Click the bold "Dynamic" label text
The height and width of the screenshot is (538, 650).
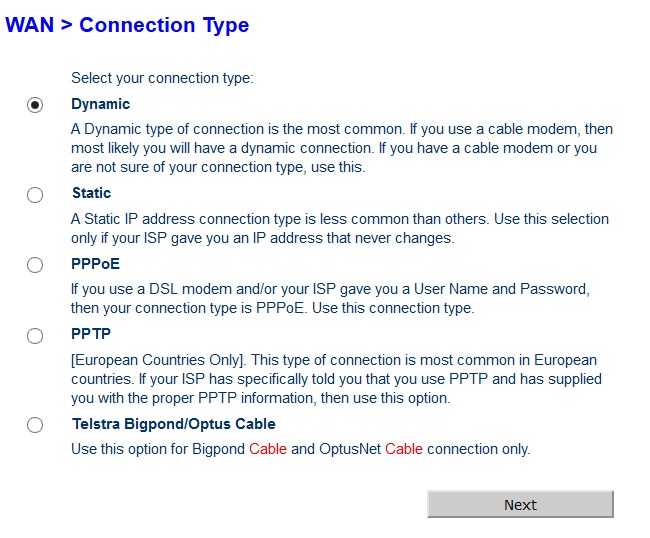click(x=100, y=104)
